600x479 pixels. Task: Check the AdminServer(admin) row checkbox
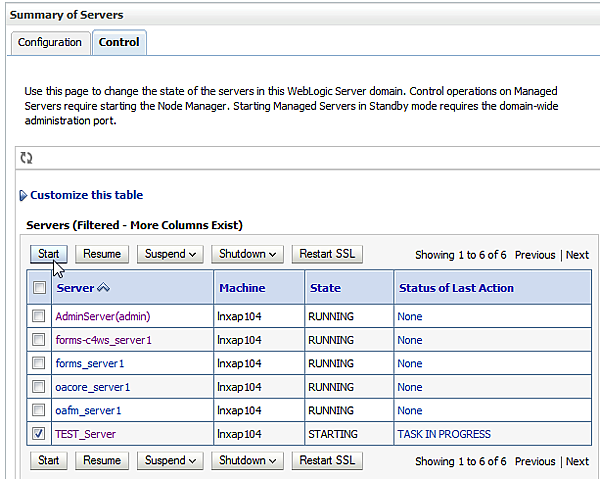coord(39,316)
